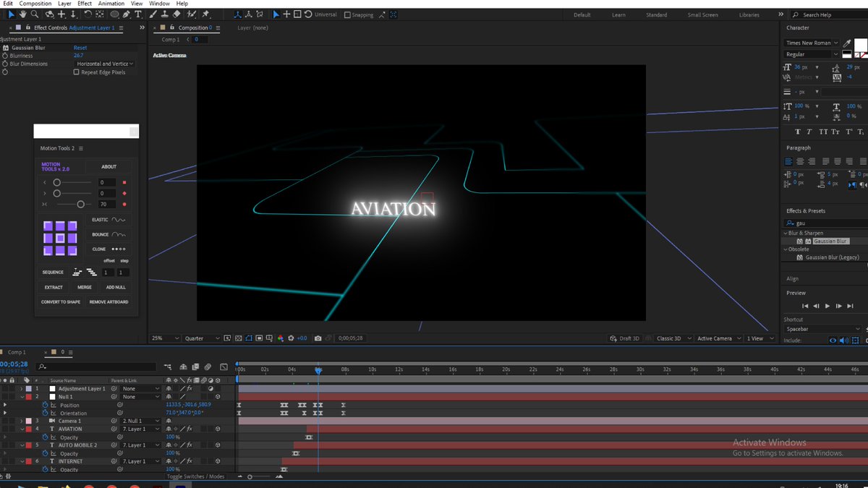Toggle mask and shape path visibility
The width and height of the screenshot is (868, 488).
[249, 338]
